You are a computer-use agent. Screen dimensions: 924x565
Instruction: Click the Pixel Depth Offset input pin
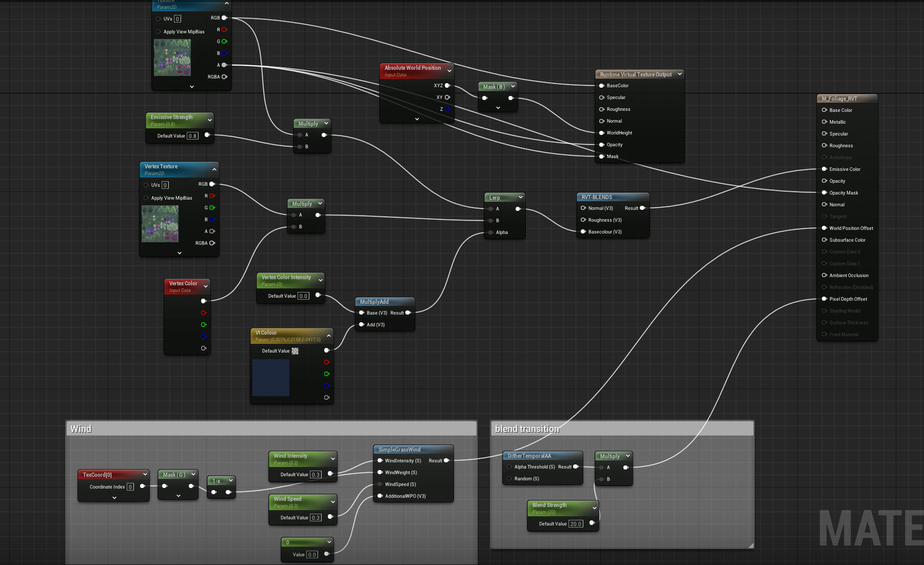(824, 299)
